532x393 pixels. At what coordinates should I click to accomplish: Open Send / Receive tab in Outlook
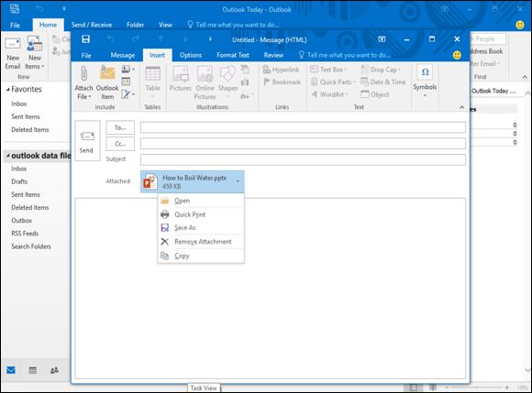92,25
